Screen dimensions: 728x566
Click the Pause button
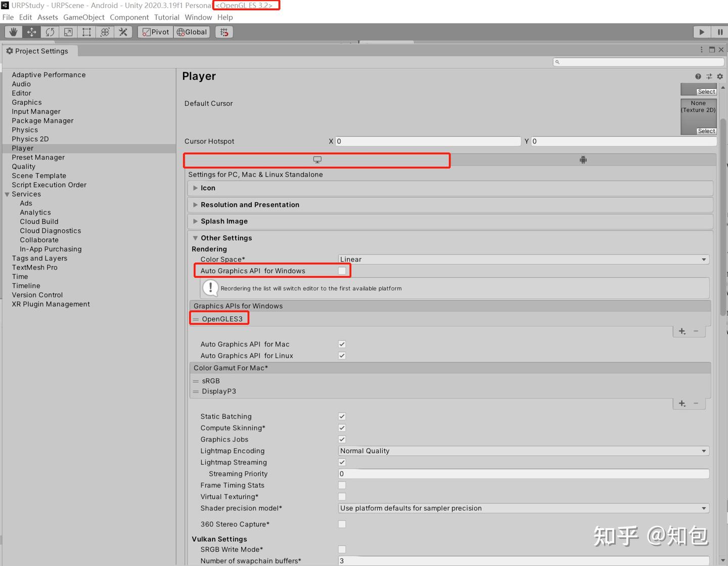click(719, 32)
